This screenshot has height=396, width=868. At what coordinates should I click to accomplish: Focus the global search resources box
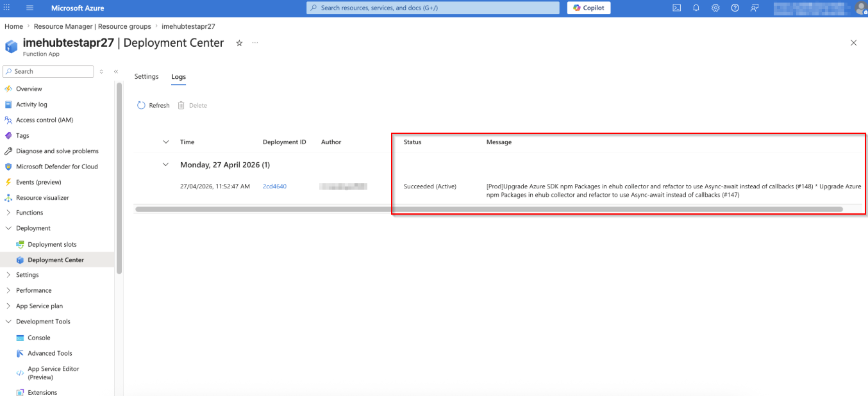pos(433,8)
